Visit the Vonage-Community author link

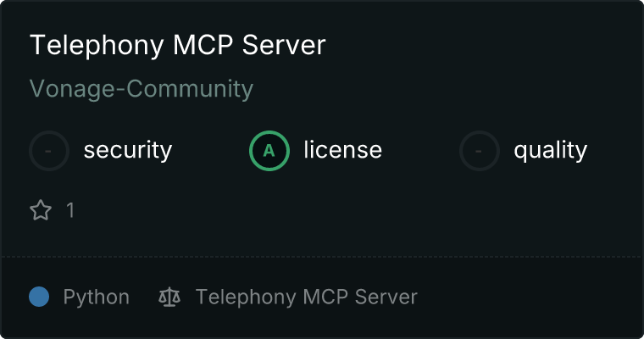(142, 89)
